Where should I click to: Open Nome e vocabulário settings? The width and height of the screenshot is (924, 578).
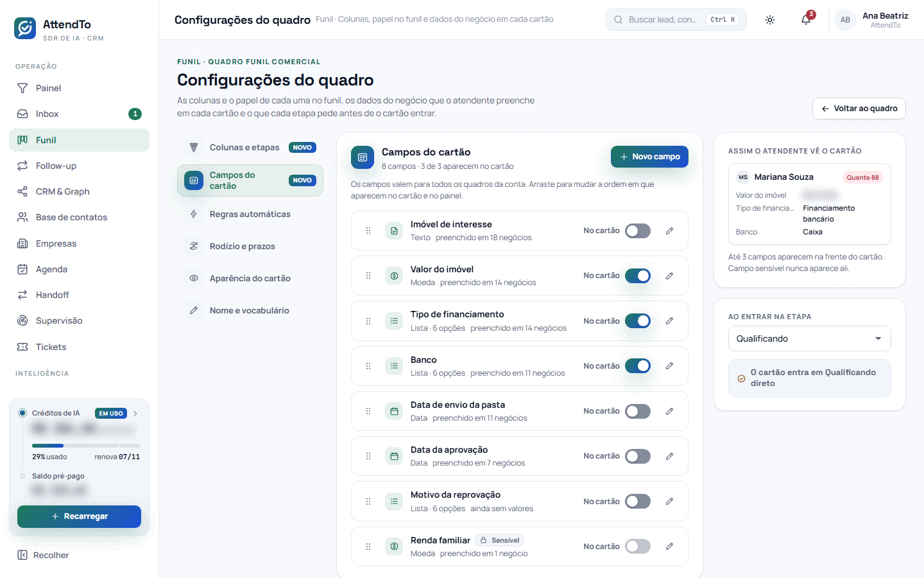pyautogui.click(x=250, y=310)
